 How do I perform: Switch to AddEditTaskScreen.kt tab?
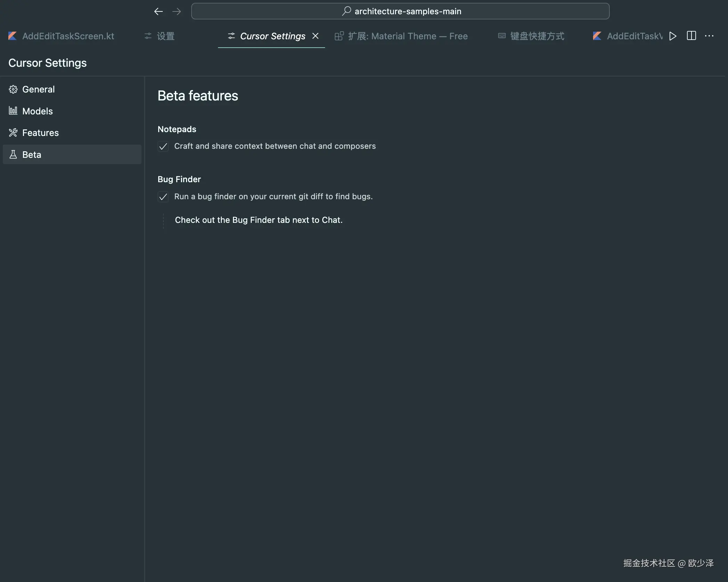point(68,36)
